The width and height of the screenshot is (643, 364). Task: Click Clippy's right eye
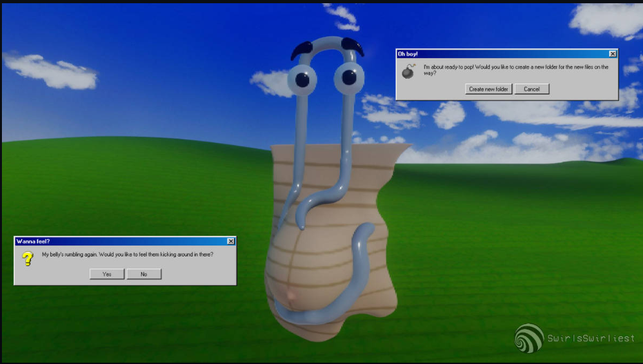(348, 79)
